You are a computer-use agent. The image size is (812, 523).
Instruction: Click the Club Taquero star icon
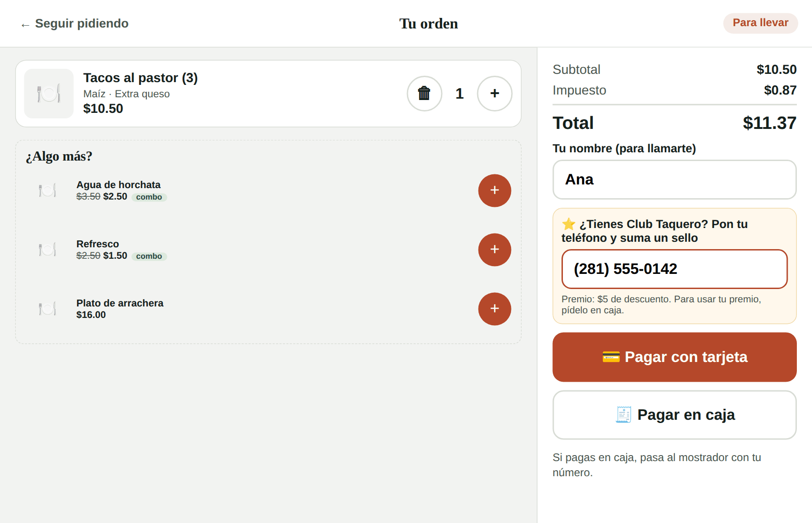[568, 224]
